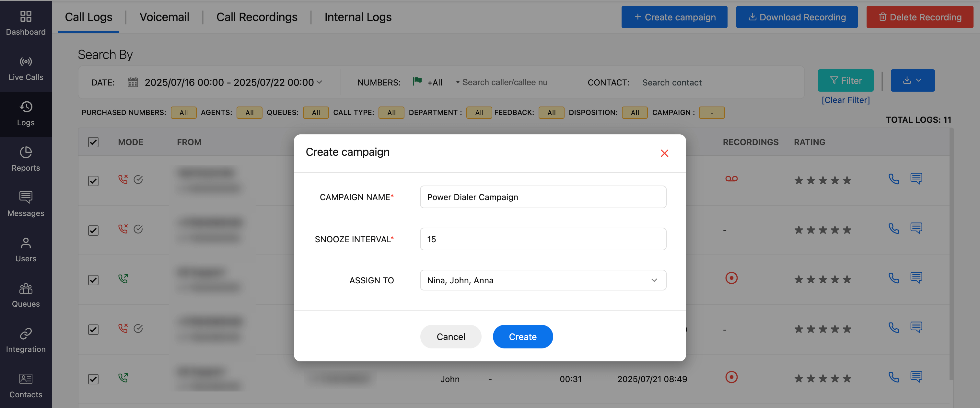Click the Create button in dialog
This screenshot has width=980, height=408.
[x=522, y=336]
